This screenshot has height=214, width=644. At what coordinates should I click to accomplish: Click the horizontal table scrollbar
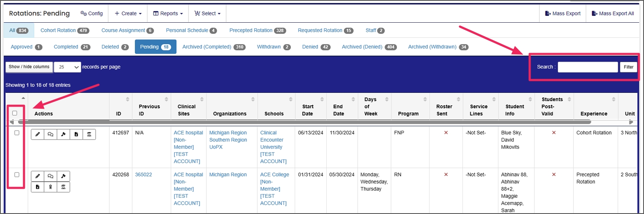point(304,122)
